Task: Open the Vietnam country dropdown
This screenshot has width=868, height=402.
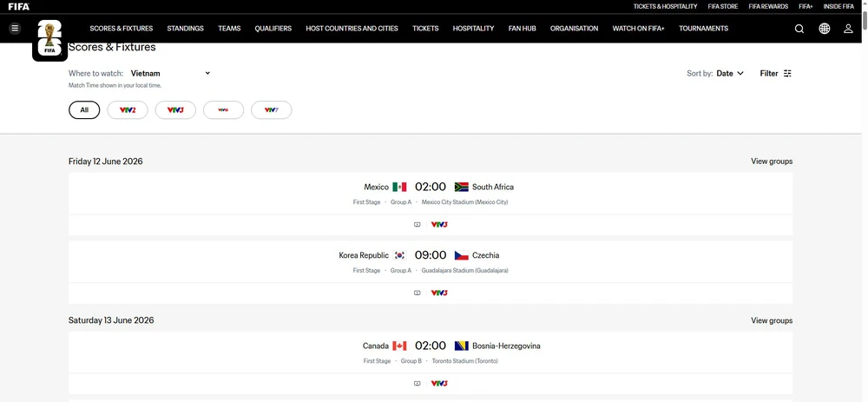Action: coord(170,74)
